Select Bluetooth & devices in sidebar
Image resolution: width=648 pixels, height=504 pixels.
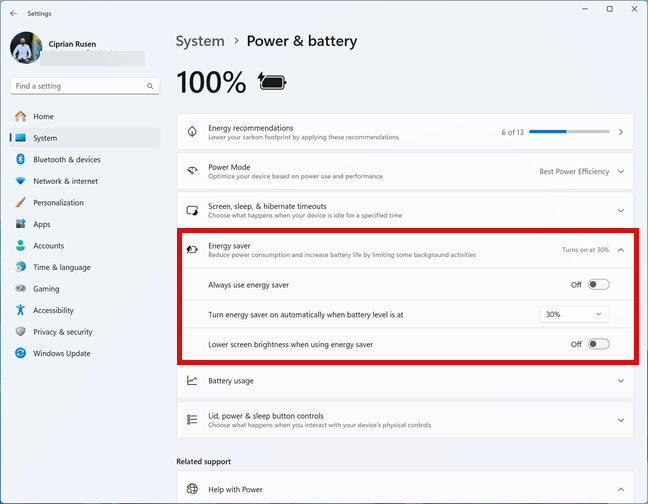pyautogui.click(x=85, y=159)
